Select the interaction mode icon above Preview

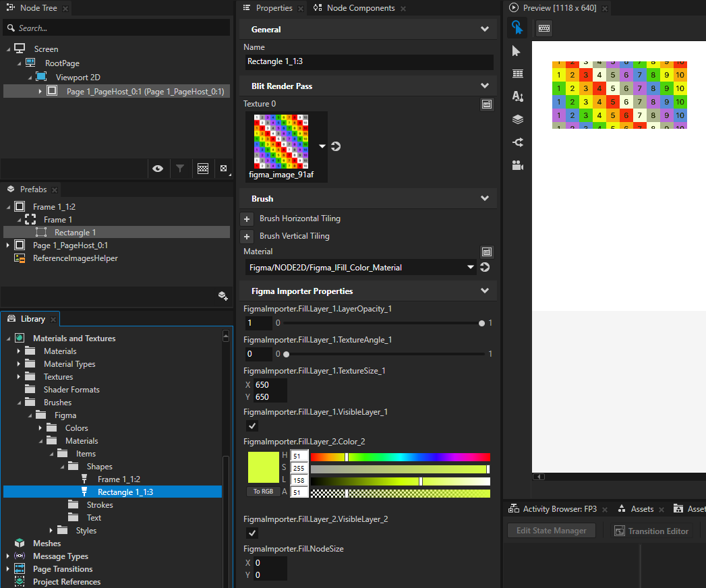[517, 28]
